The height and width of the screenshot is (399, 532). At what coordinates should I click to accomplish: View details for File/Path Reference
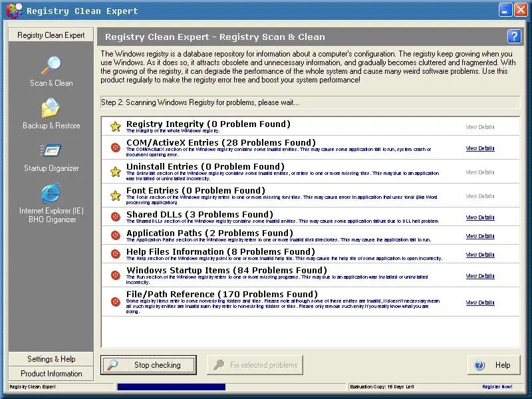[x=480, y=303]
